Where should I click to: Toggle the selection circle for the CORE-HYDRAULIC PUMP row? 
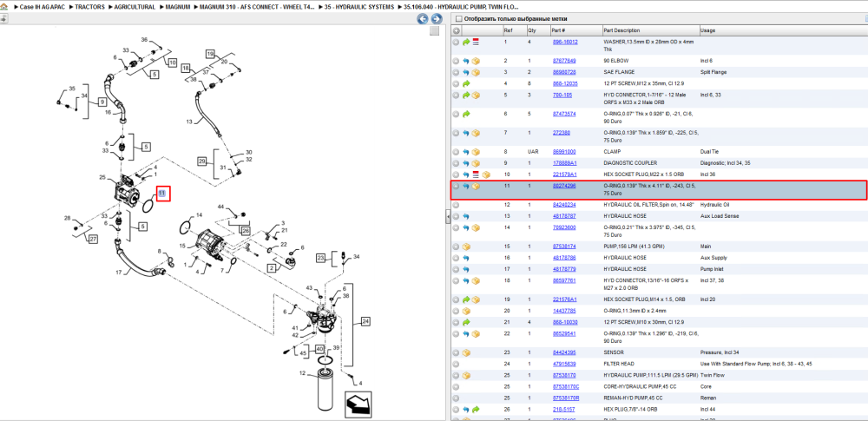coord(457,386)
